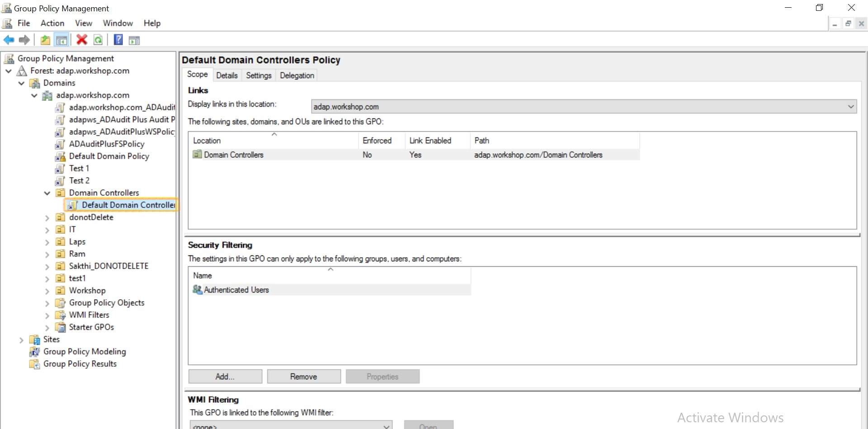Expand the Sites tree node

point(21,340)
